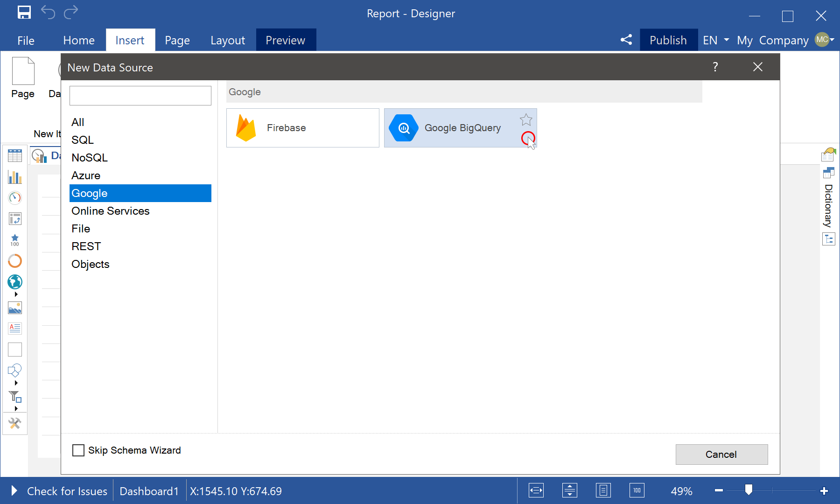This screenshot has height=504, width=840.
Task: Select the Google category
Action: [140, 193]
